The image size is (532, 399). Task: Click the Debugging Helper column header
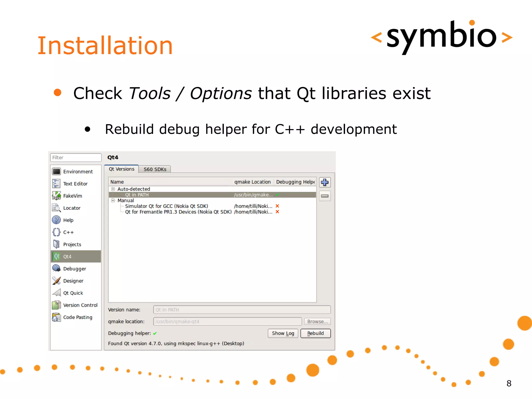point(295,182)
